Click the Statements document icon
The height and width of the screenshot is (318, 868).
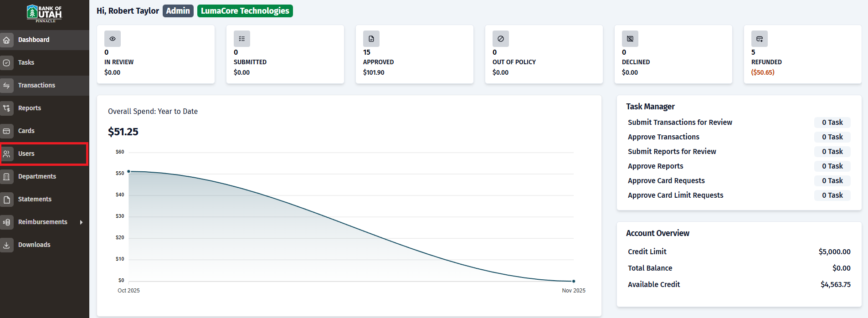(x=6, y=200)
